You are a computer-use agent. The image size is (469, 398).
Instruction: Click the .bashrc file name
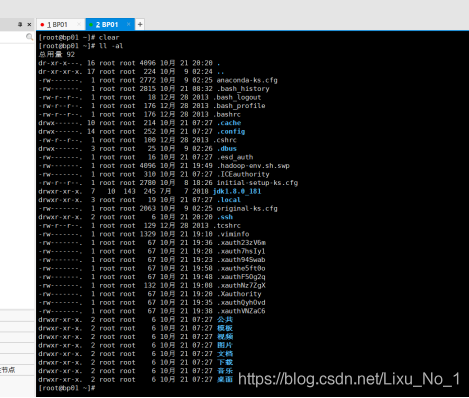tap(227, 114)
